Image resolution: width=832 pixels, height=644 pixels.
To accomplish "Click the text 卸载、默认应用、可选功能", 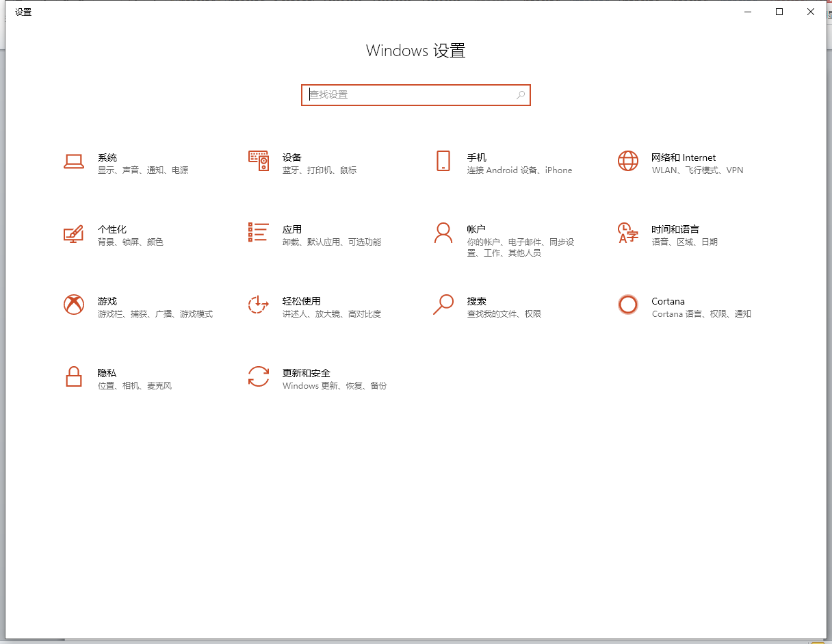I will (332, 242).
